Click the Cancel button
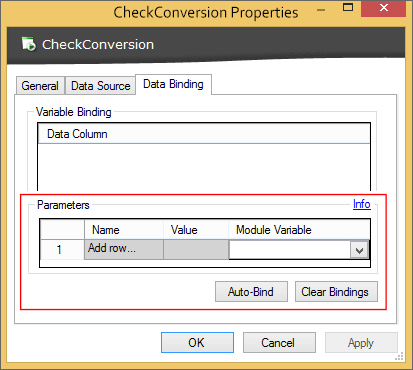413x370 pixels. (x=279, y=342)
